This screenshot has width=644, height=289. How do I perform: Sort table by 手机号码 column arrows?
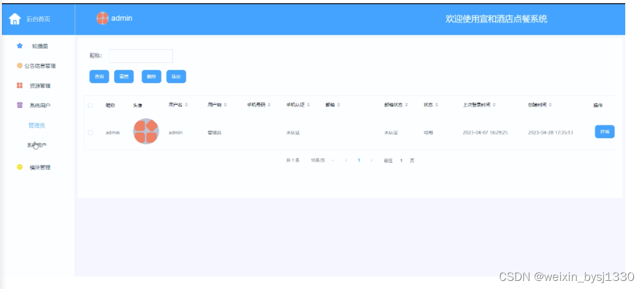click(269, 105)
